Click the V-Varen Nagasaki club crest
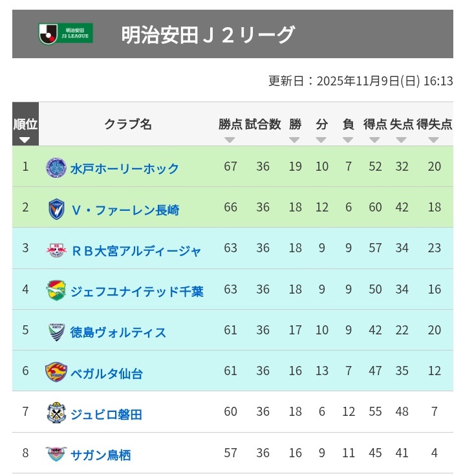463x476 pixels. tap(56, 209)
